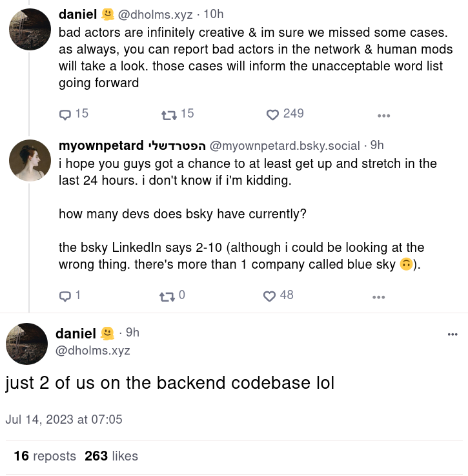The width and height of the screenshot is (468, 476).
Task: Open more options menu on the main post
Action: [453, 334]
